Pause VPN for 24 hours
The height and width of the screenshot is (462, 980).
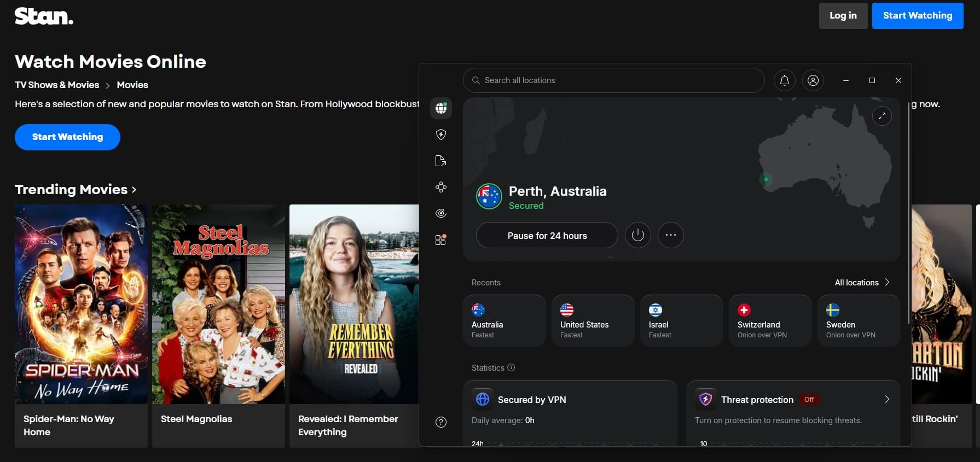coord(547,236)
